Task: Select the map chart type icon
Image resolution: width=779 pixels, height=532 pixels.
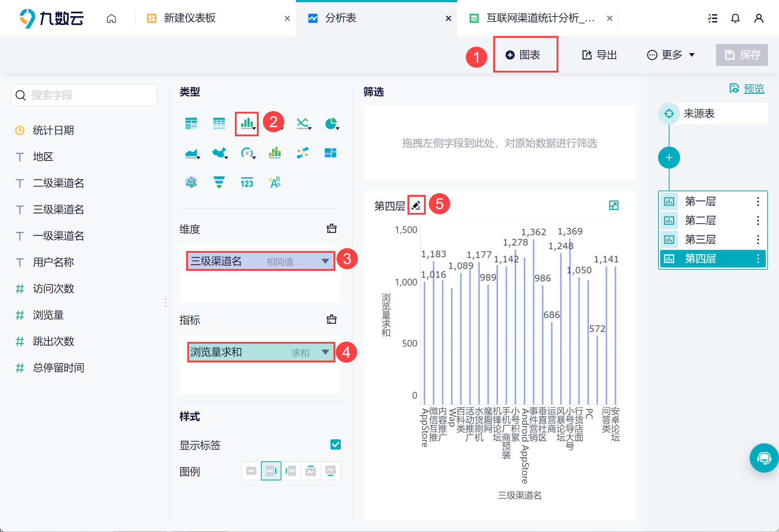Action: coord(219,153)
